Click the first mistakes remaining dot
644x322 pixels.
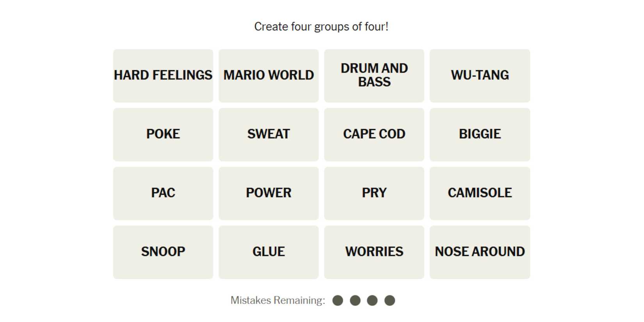tap(338, 300)
